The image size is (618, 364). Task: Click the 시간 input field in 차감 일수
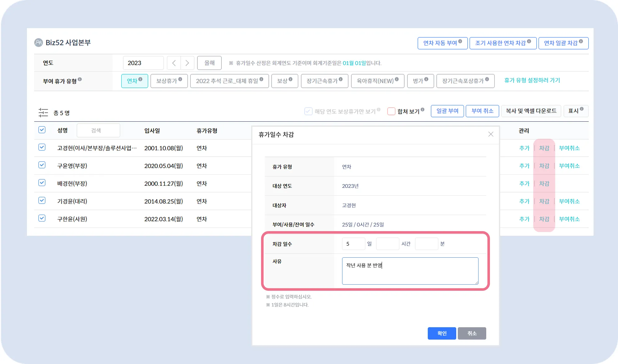click(x=387, y=244)
